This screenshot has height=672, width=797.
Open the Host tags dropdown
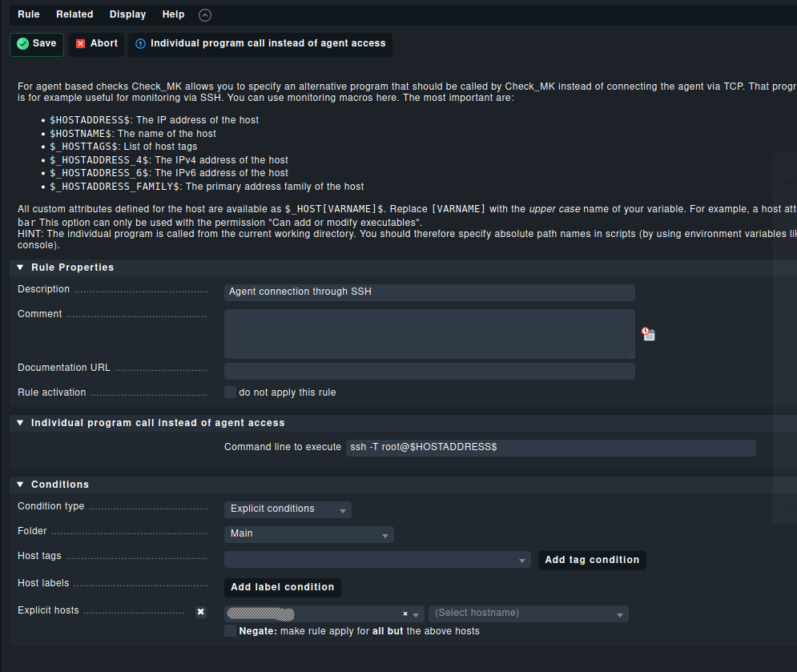pyautogui.click(x=377, y=560)
